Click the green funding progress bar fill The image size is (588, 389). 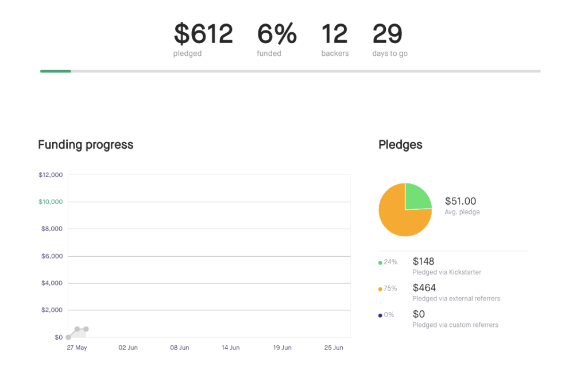(x=56, y=71)
